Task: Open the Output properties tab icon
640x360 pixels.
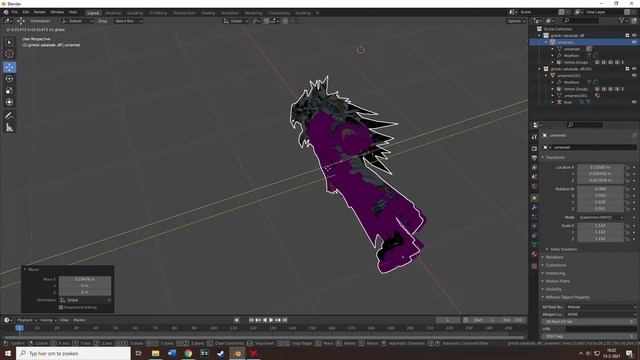Action: [x=534, y=158]
